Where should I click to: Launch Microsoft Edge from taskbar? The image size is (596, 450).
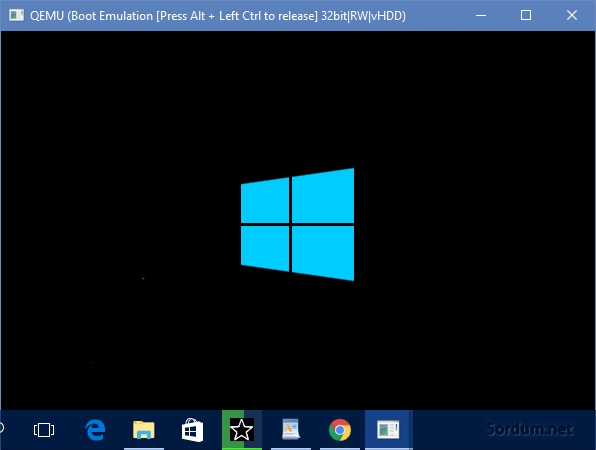pyautogui.click(x=95, y=430)
